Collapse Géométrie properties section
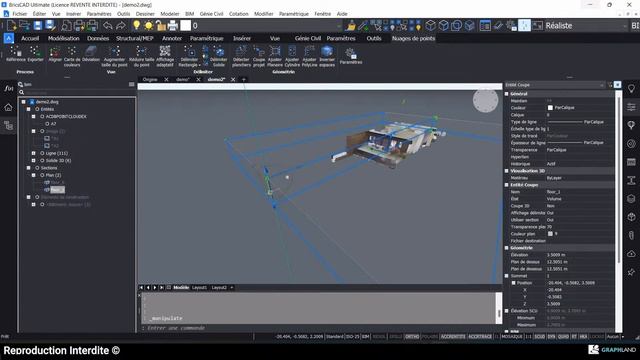 507,248
